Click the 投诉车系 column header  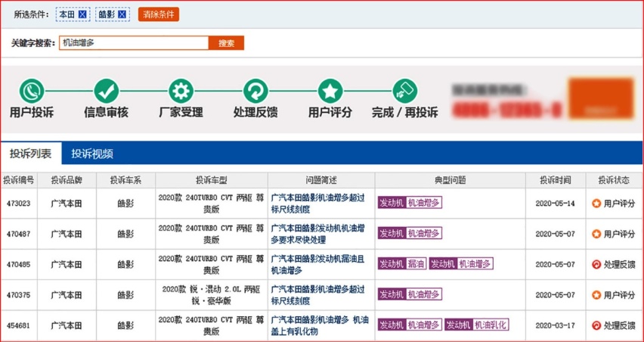click(125, 180)
